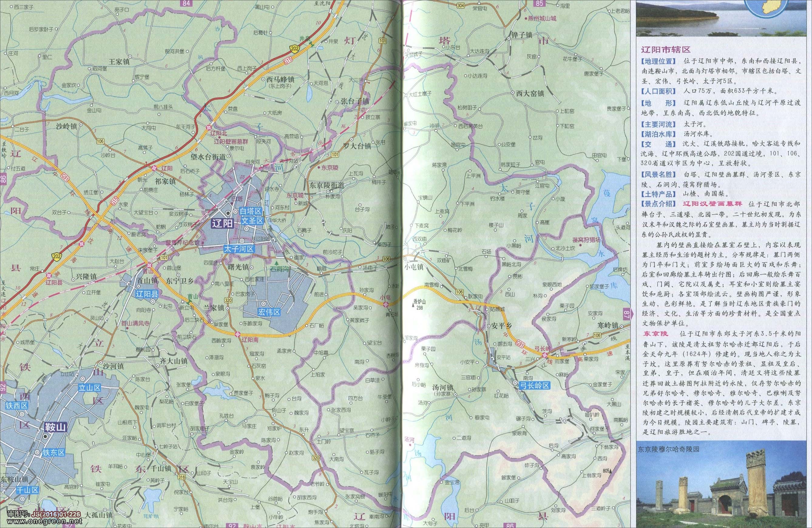
Task: Click the 304 road shield at top
Action: (460, 5)
